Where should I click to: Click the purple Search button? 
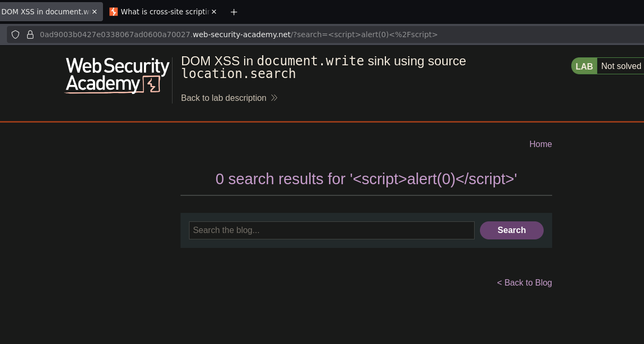tap(512, 230)
